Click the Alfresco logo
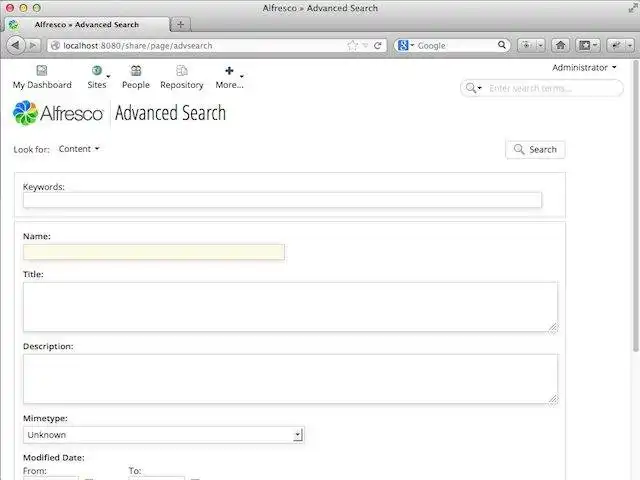 click(x=58, y=113)
